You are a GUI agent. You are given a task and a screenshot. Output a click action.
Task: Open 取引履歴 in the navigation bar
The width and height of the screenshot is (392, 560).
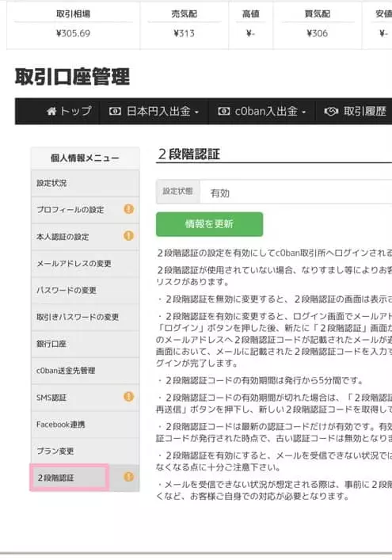(364, 112)
